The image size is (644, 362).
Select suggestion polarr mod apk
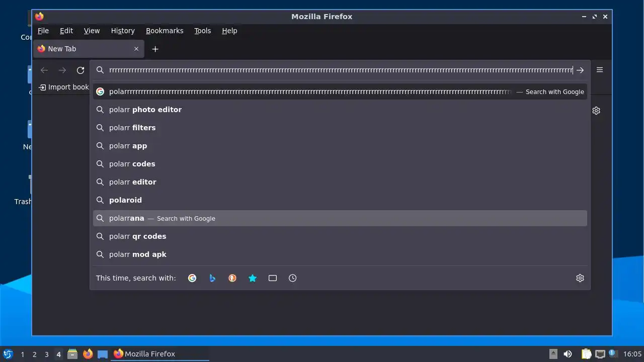pyautogui.click(x=340, y=254)
